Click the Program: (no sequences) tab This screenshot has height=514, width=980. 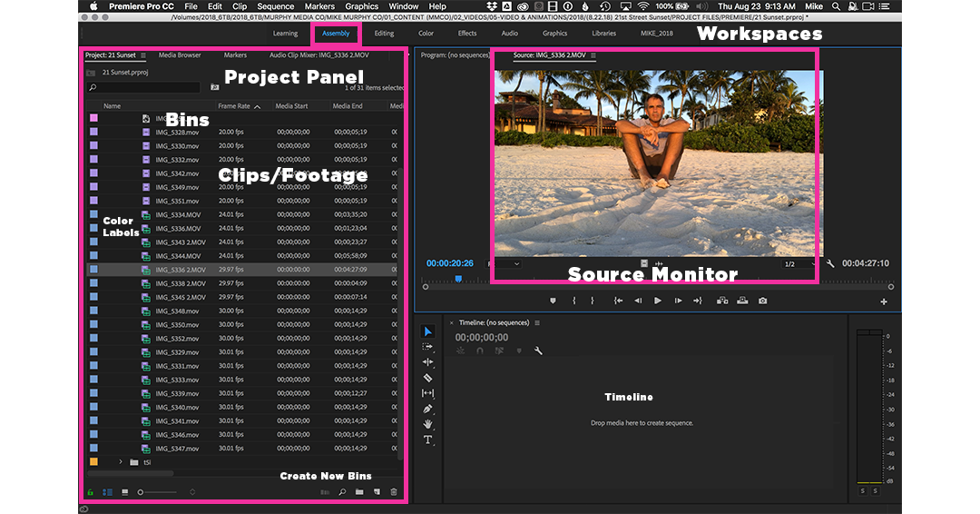pyautogui.click(x=455, y=55)
